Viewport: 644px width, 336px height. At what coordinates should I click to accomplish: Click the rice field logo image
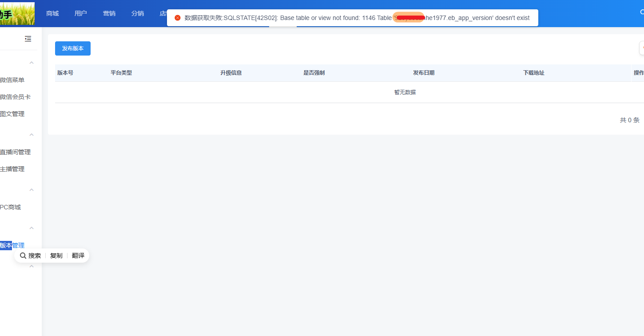point(17,13)
